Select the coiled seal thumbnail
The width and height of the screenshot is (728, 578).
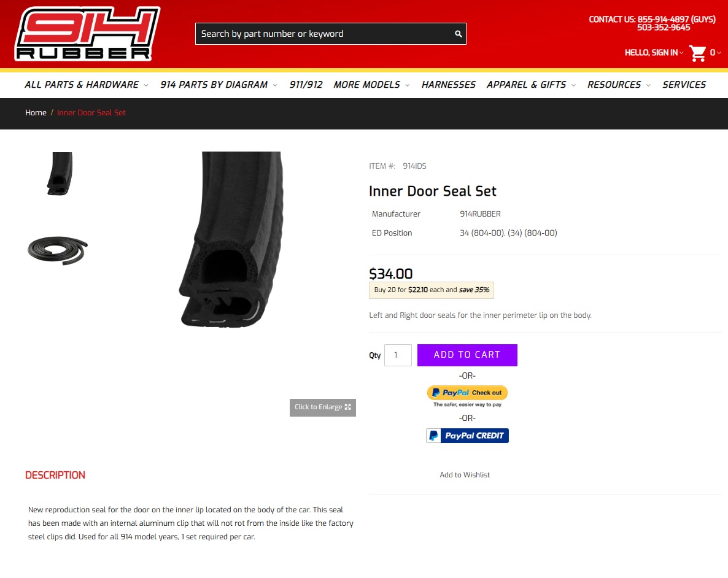[58, 250]
